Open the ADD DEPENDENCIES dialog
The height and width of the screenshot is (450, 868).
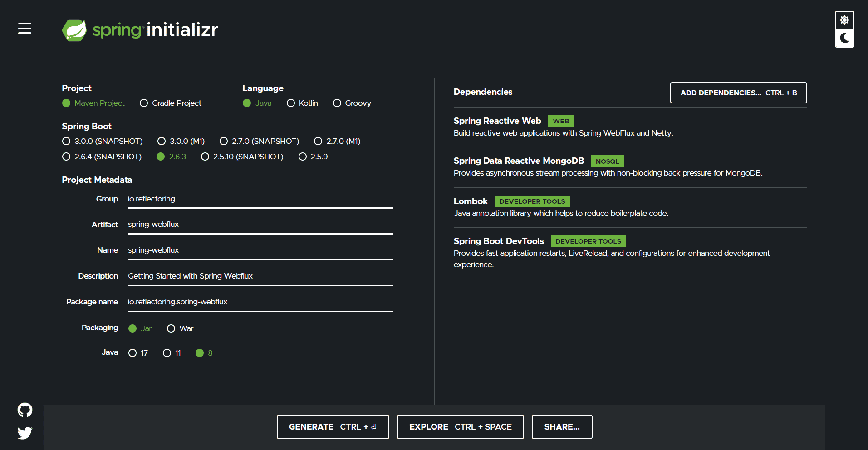[x=738, y=93]
